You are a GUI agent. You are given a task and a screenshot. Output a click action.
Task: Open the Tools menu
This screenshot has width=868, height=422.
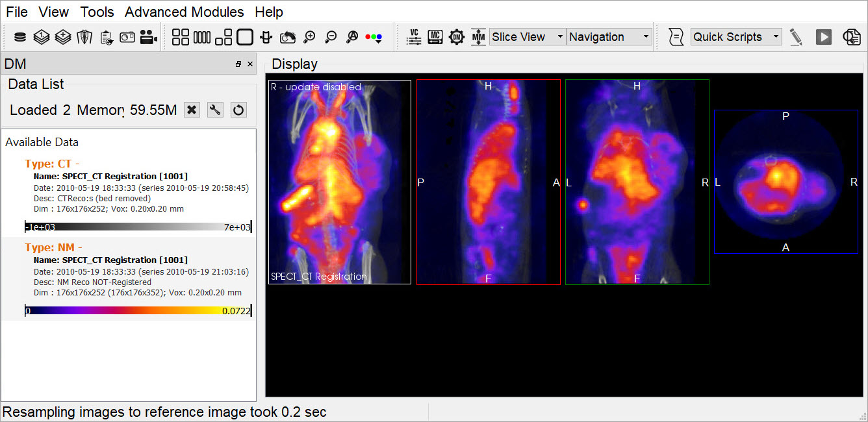click(97, 12)
